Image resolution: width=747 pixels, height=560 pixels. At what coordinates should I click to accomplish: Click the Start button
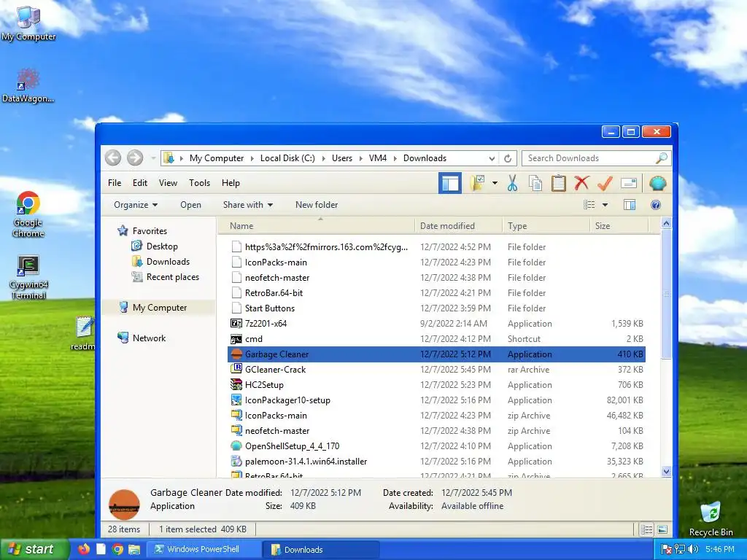pos(34,549)
